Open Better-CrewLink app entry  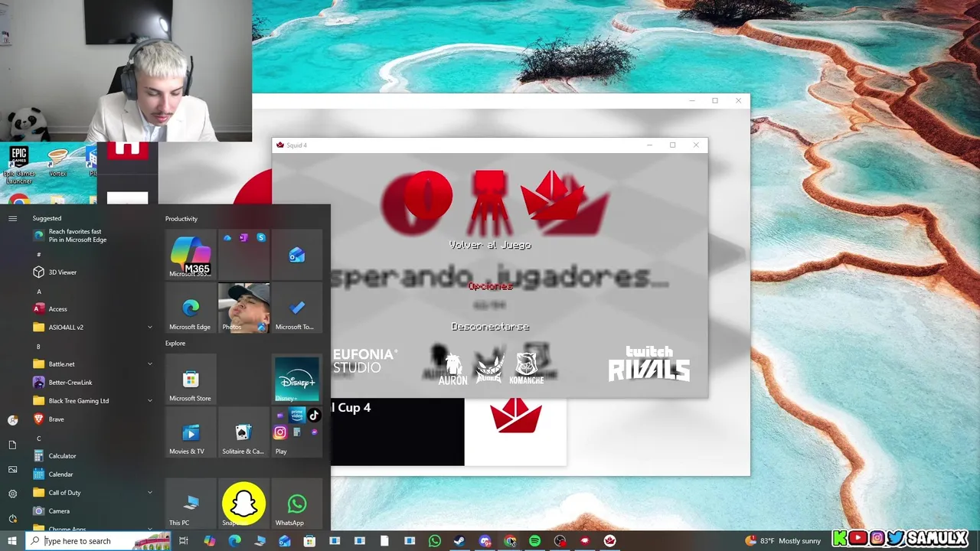pyautogui.click(x=92, y=382)
